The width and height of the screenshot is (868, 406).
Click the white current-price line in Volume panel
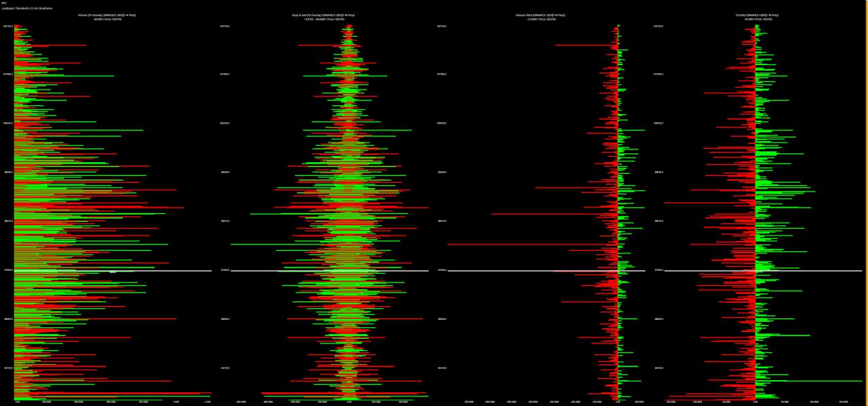pos(113,271)
